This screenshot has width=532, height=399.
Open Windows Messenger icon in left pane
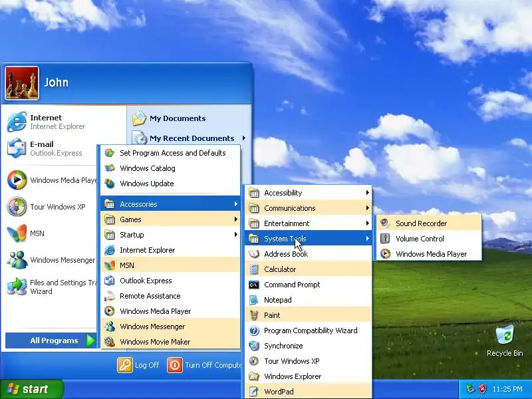[17, 260]
